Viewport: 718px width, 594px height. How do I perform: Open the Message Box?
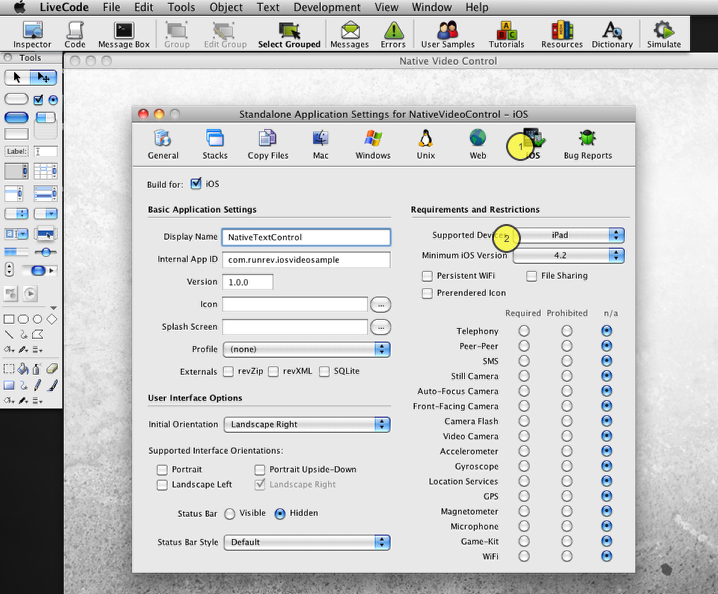coord(124,35)
